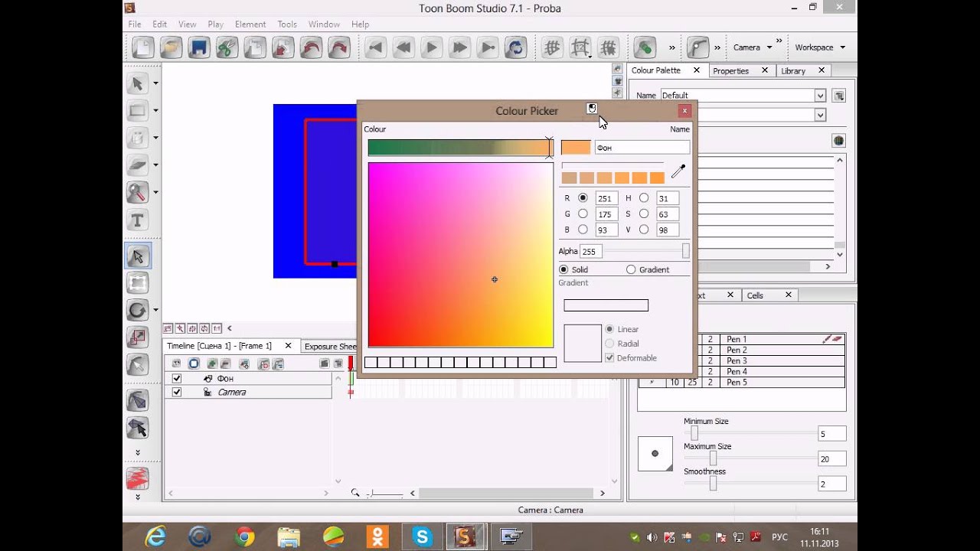Select the G radio button
The image size is (980, 551).
click(583, 214)
